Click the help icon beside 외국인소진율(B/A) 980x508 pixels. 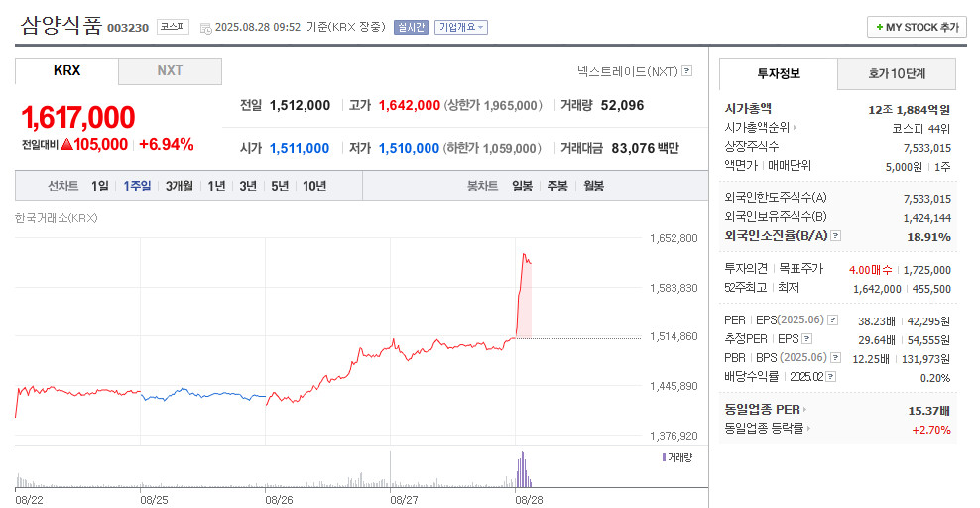click(835, 235)
